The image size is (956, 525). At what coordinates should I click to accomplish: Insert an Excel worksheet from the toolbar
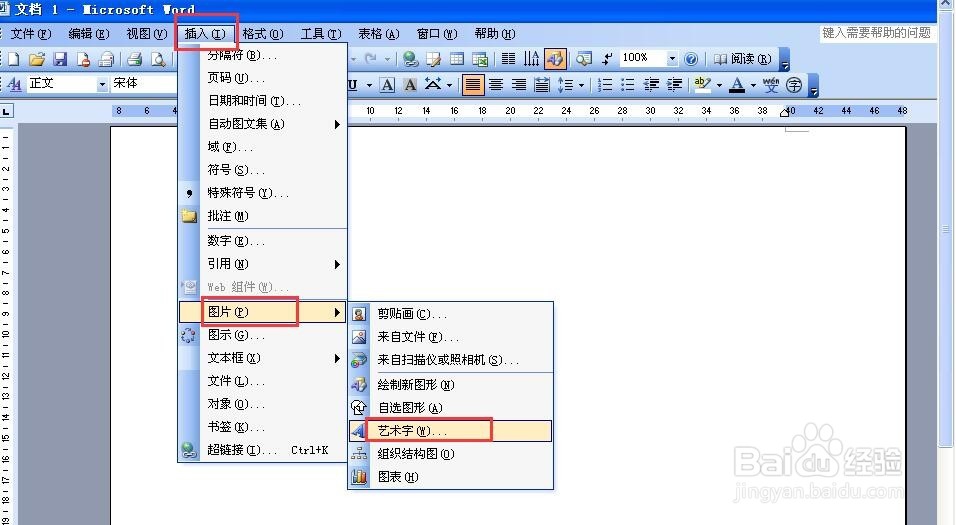click(x=480, y=59)
